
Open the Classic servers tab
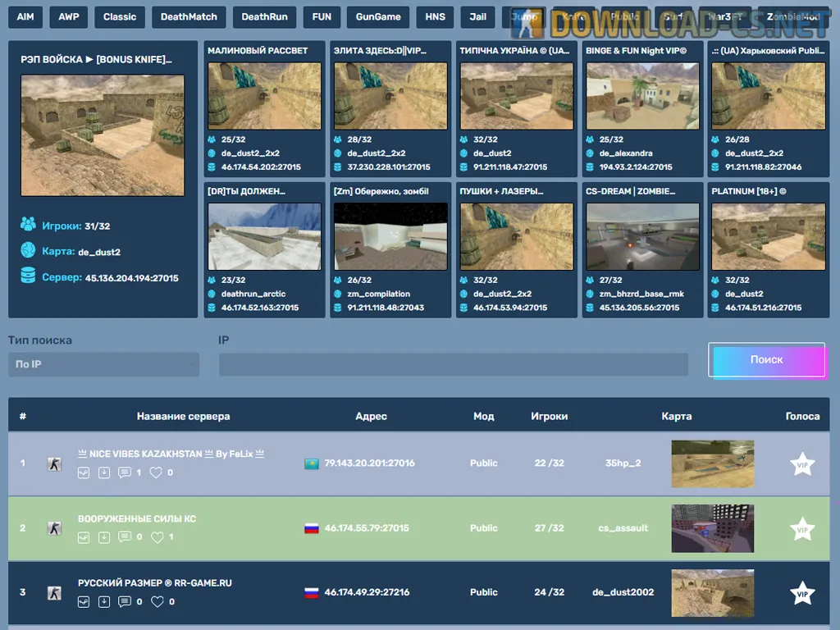point(120,17)
